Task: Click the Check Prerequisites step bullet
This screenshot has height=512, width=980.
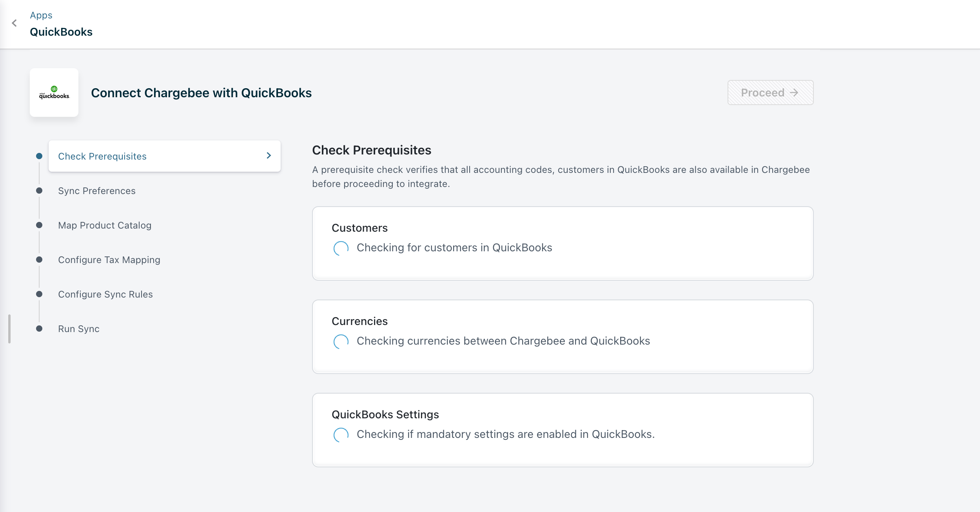Action: [39, 156]
